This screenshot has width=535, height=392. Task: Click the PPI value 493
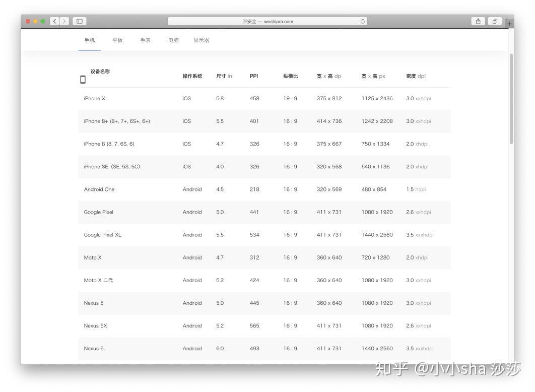[x=254, y=348]
